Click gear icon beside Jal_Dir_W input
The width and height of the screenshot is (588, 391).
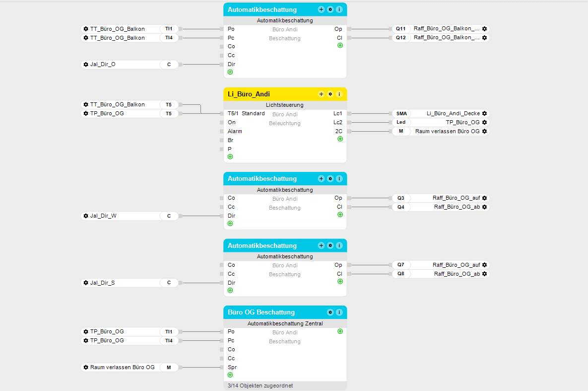[x=86, y=216]
